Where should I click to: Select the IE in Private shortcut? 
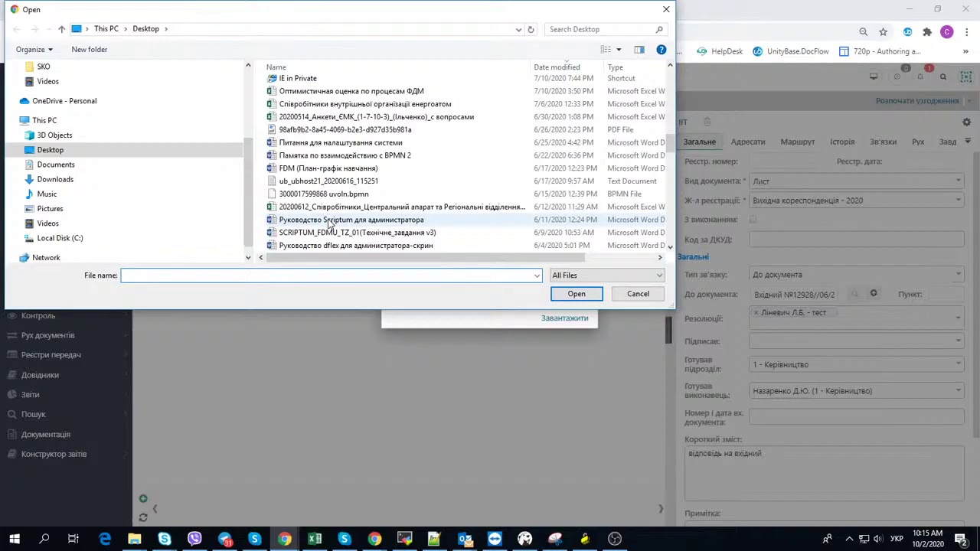tap(298, 78)
